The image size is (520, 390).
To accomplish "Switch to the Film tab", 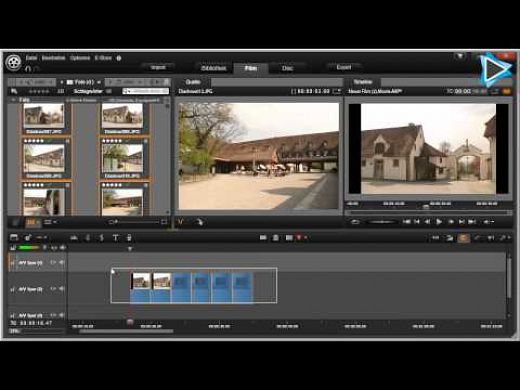I will pyautogui.click(x=251, y=68).
